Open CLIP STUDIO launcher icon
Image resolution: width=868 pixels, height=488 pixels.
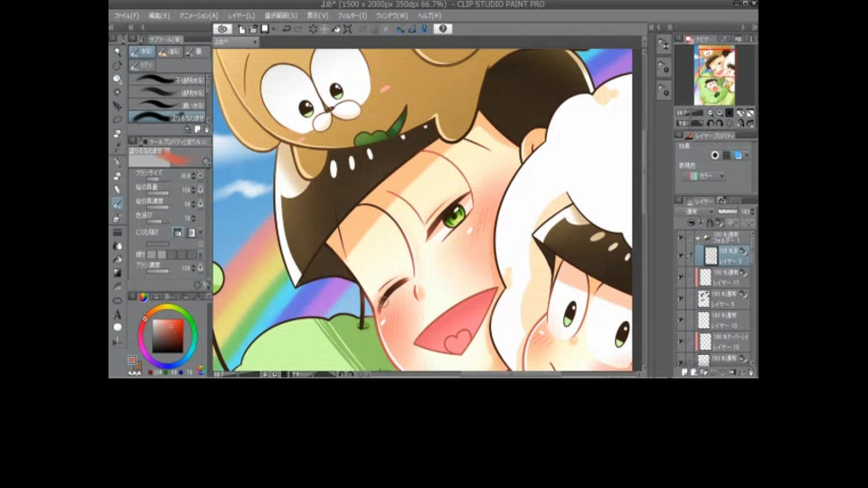[222, 29]
